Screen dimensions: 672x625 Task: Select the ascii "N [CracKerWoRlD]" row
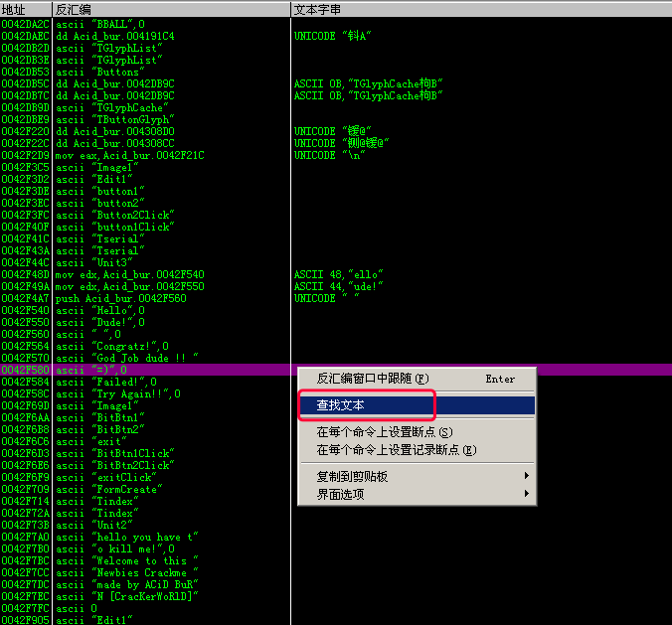tap(336, 597)
